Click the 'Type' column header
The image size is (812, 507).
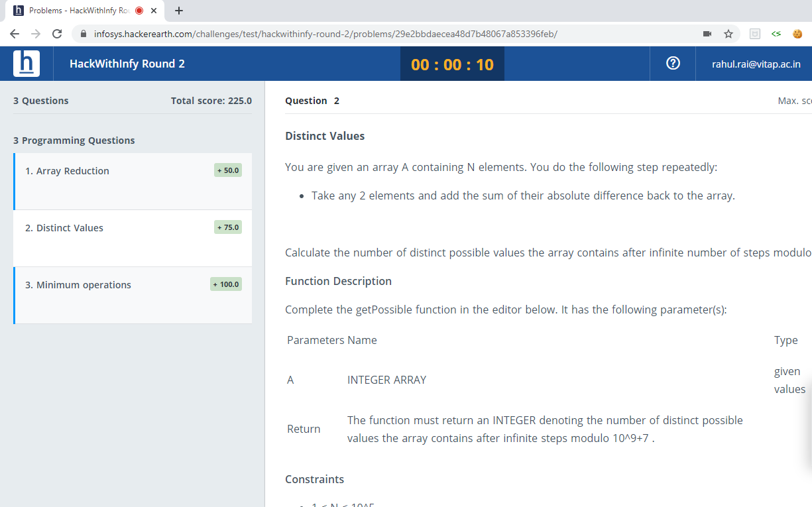tap(786, 340)
